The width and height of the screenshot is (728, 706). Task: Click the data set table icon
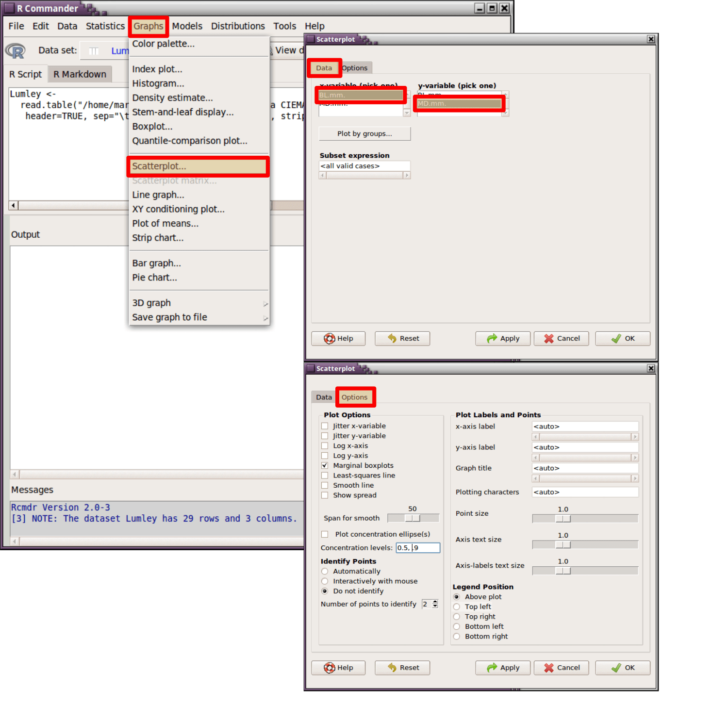(x=94, y=50)
